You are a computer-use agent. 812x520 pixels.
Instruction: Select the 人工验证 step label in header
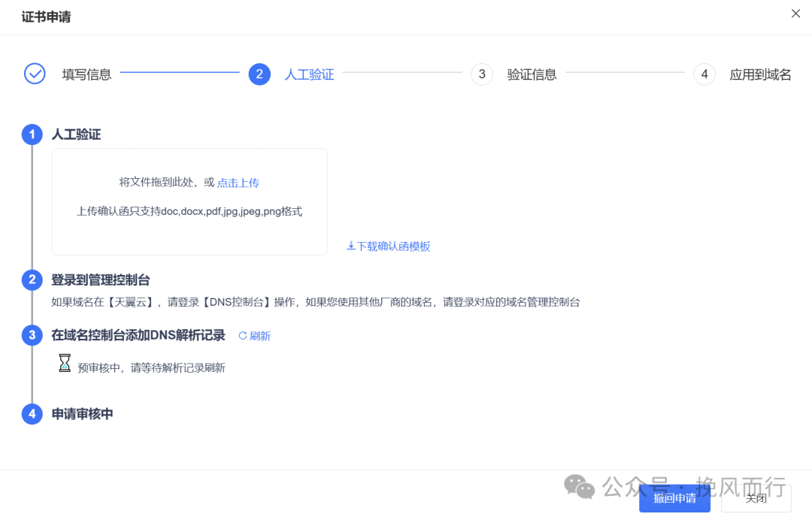click(x=309, y=74)
